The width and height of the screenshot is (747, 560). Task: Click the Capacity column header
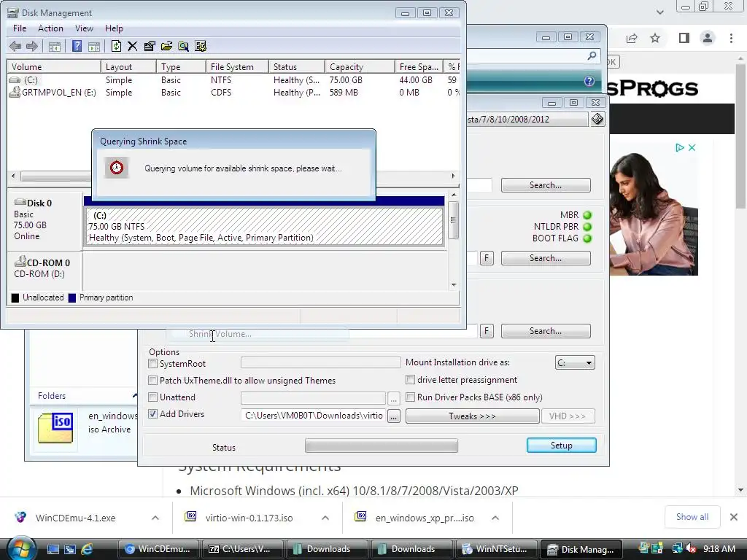click(x=360, y=67)
